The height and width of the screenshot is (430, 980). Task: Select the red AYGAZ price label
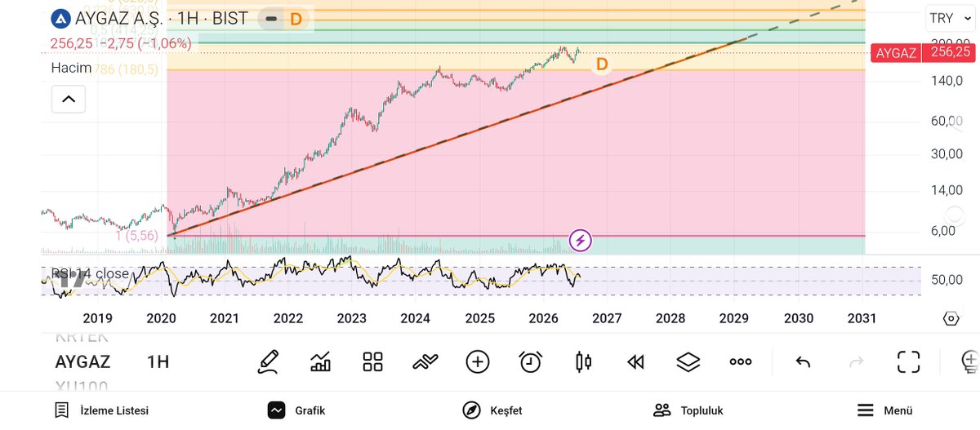[896, 52]
